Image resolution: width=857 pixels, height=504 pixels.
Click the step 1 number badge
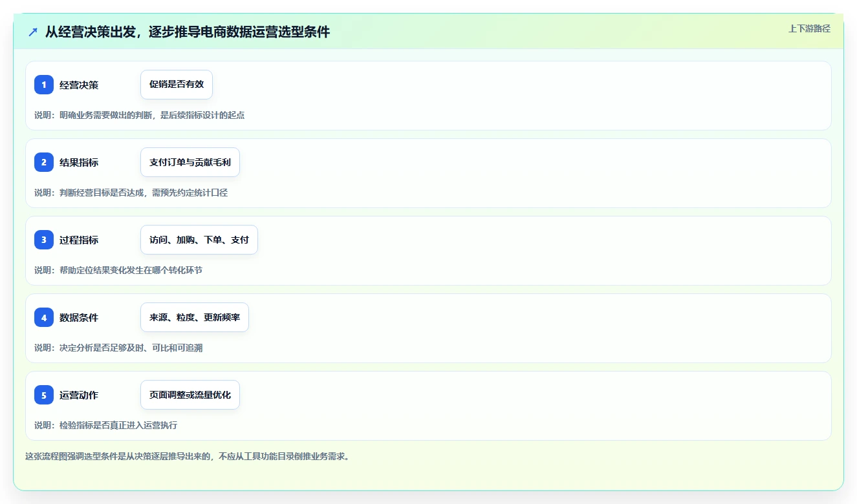(44, 85)
